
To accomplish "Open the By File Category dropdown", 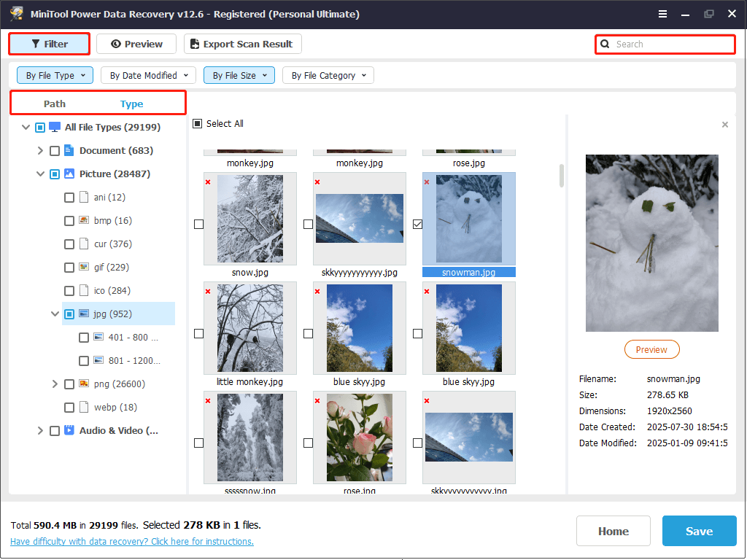I will coord(328,75).
